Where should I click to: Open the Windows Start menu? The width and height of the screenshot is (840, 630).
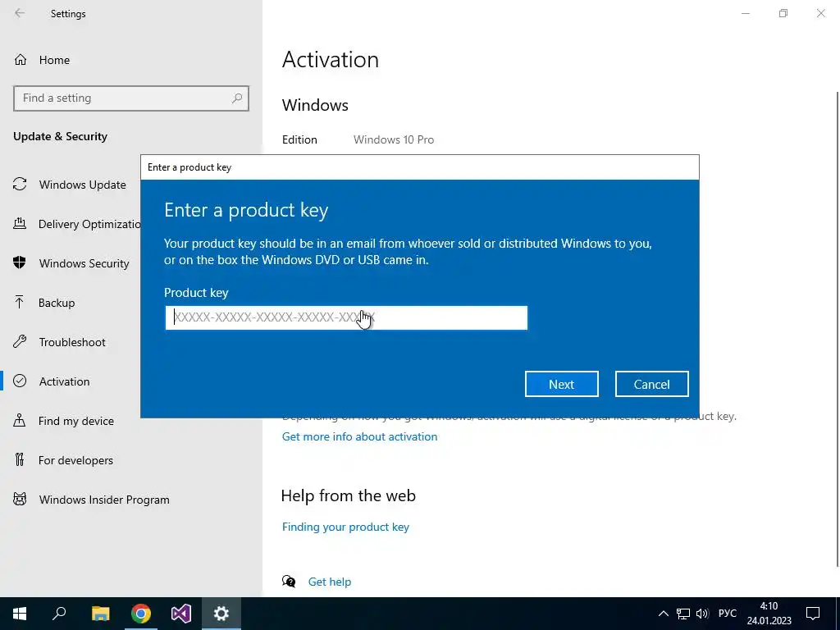coord(20,614)
